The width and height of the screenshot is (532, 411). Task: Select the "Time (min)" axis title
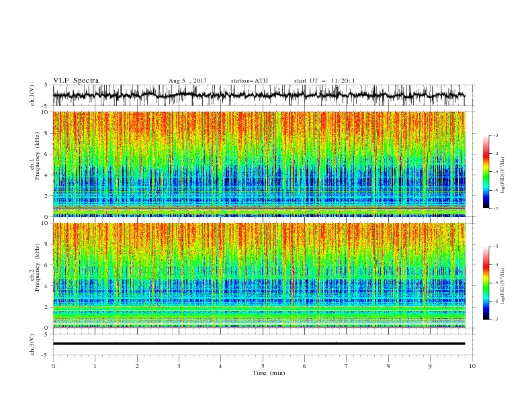click(269, 373)
